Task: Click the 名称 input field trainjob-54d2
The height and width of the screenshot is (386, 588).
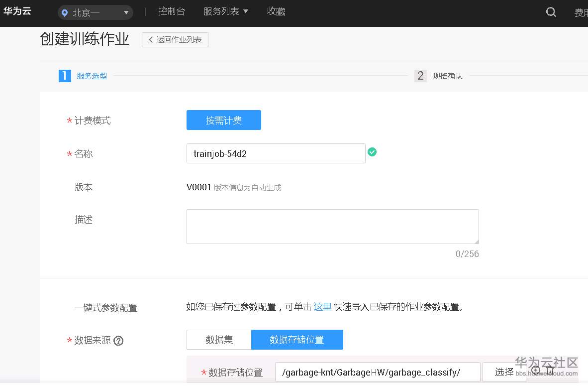Action: (276, 153)
